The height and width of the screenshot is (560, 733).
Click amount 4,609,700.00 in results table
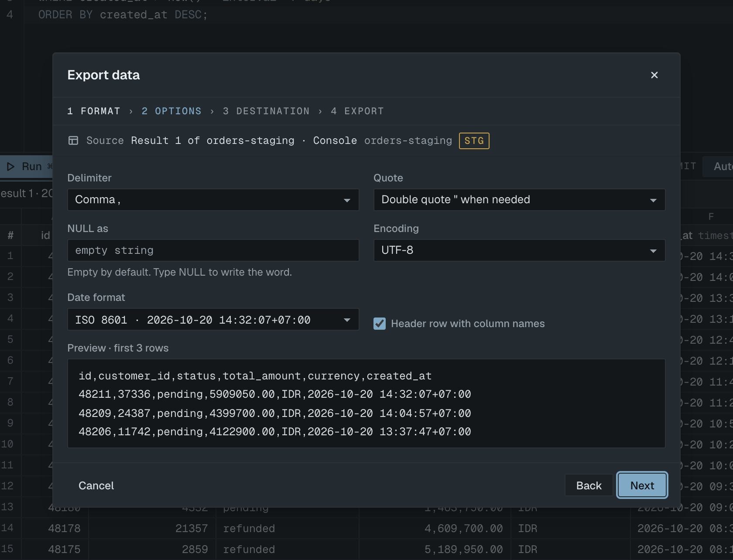click(463, 529)
